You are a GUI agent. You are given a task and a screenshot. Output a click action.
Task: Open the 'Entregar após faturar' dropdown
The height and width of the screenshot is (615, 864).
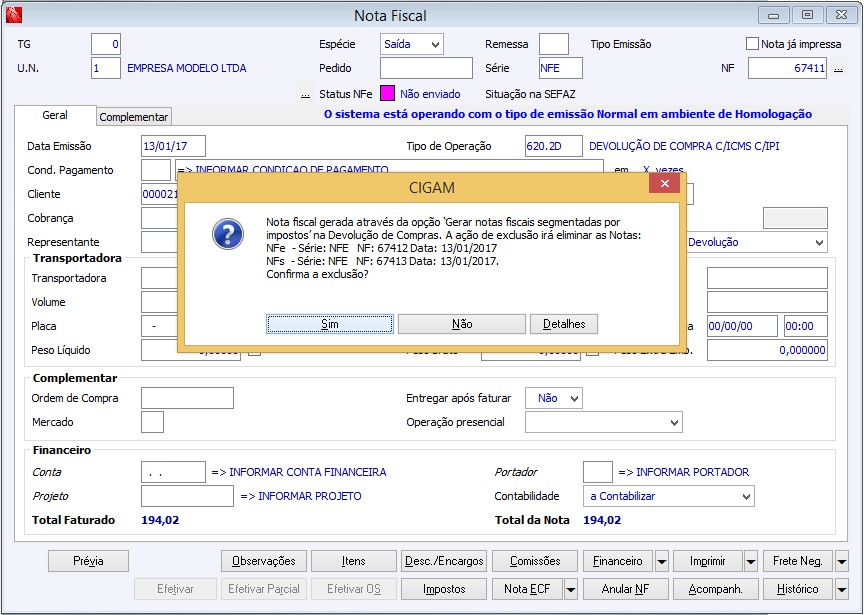tap(553, 398)
